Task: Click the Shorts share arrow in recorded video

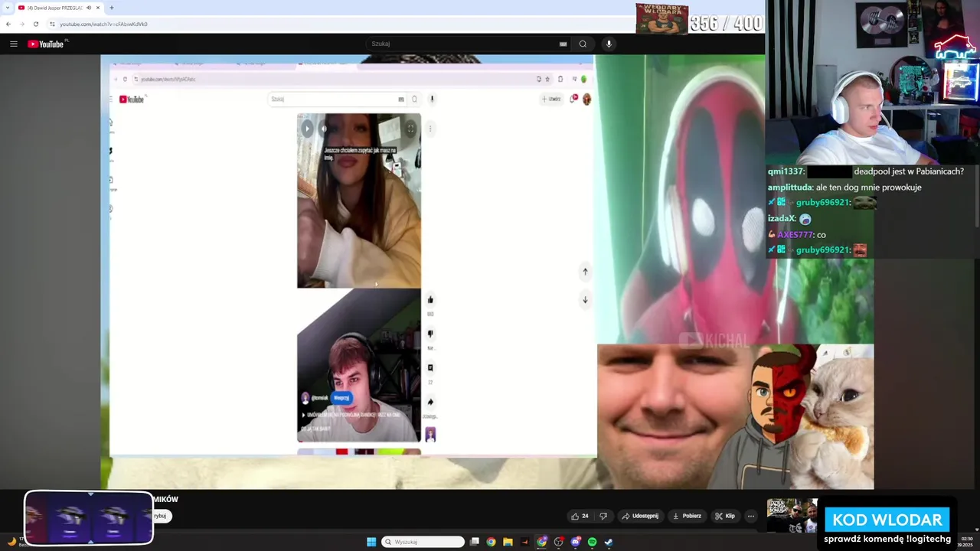Action: [x=430, y=402]
